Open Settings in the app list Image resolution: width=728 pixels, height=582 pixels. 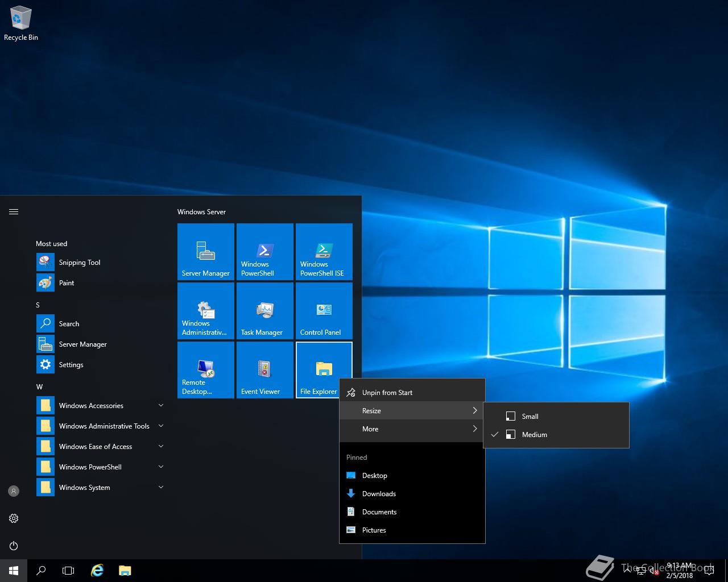(x=100, y=364)
